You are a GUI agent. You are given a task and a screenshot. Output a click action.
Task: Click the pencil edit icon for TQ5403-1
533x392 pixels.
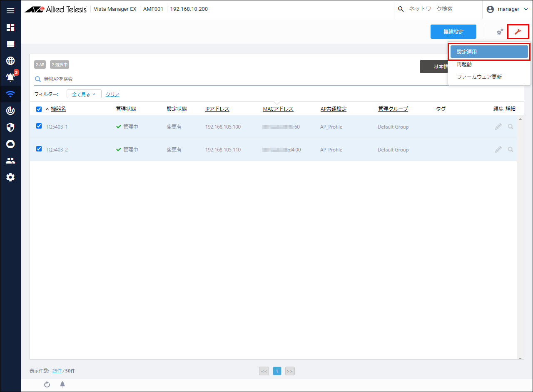tap(498, 127)
